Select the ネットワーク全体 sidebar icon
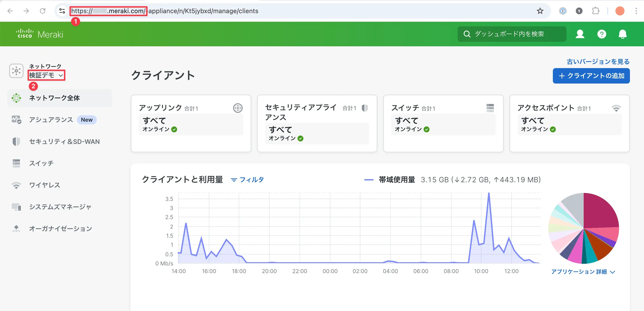The width and height of the screenshot is (644, 311). coord(17,98)
